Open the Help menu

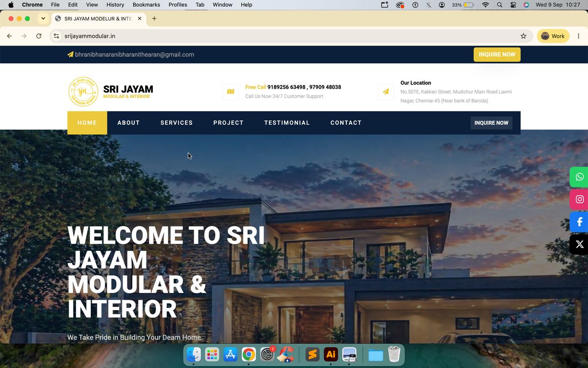point(246,5)
